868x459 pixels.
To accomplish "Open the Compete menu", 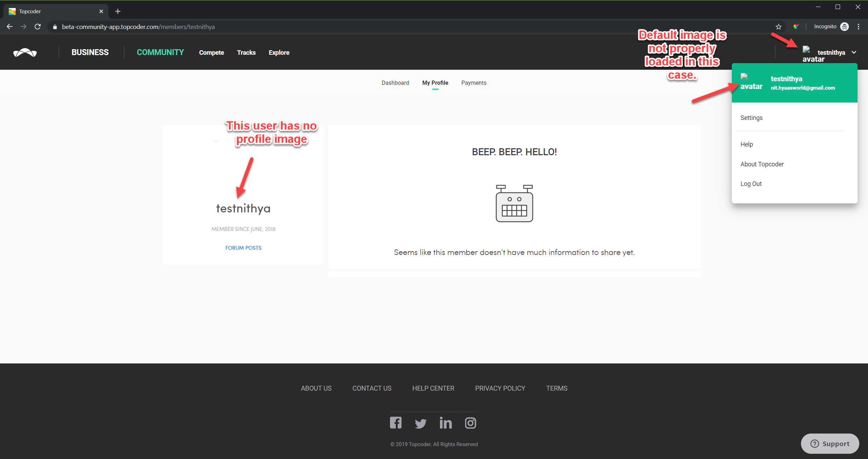I will coord(212,53).
